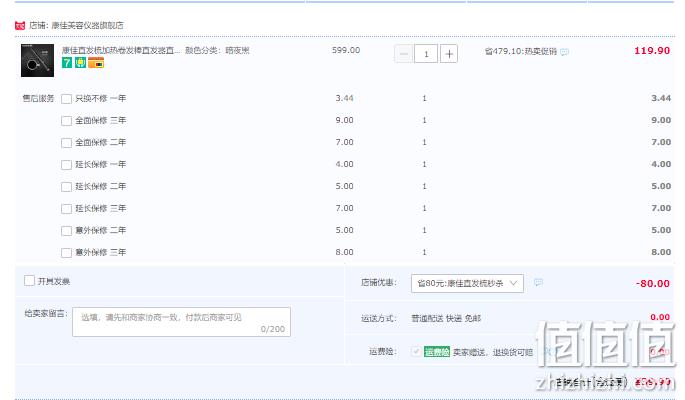Click the 8.00 unit price of 意外保修 三年

tap(344, 252)
